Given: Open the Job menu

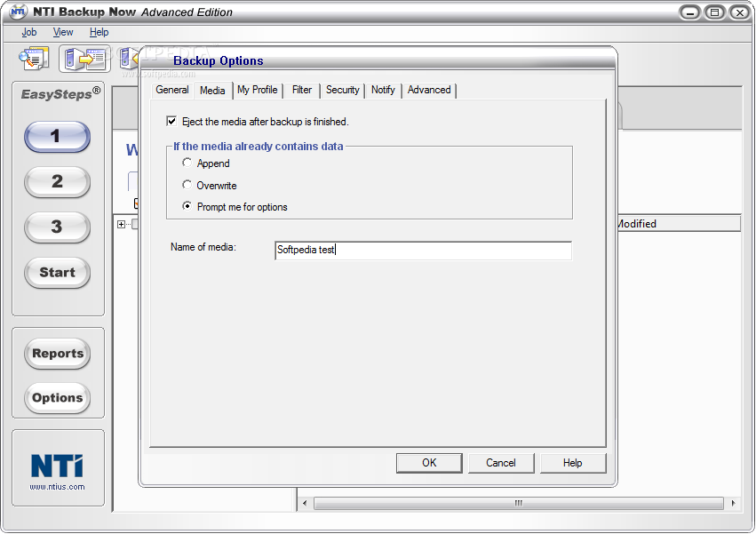Looking at the screenshot, I should [x=29, y=32].
